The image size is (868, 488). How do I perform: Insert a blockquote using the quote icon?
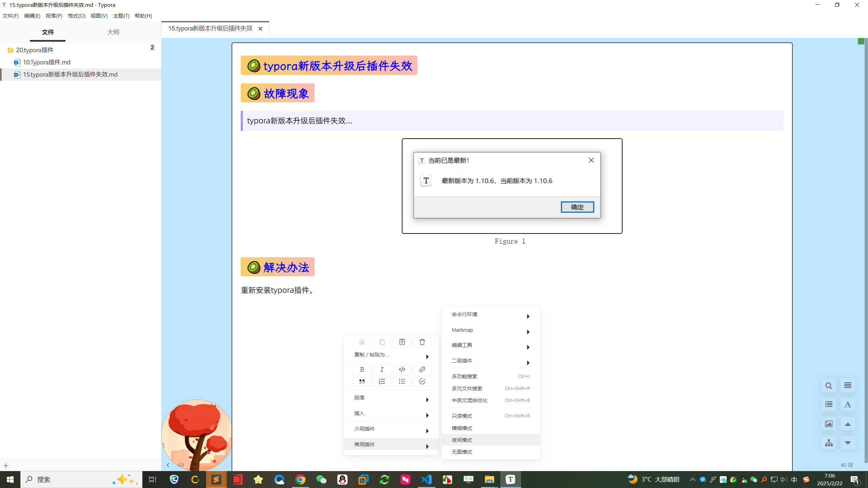(x=362, y=382)
